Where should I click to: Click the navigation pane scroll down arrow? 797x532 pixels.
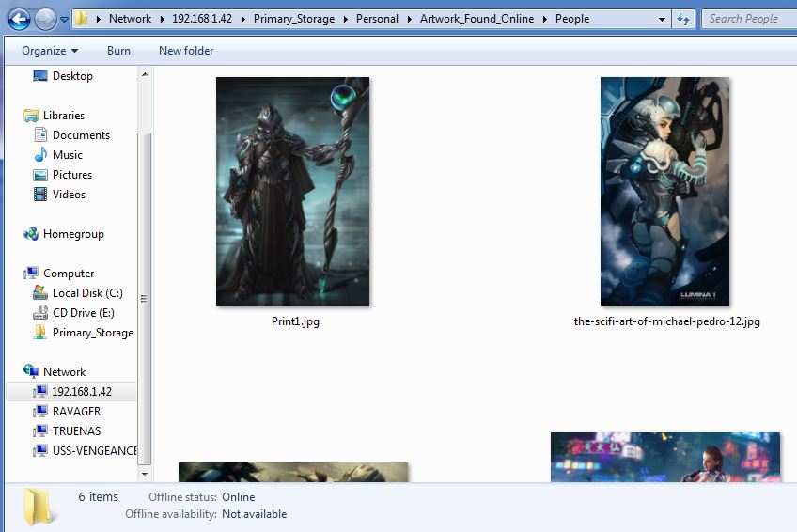[145, 474]
